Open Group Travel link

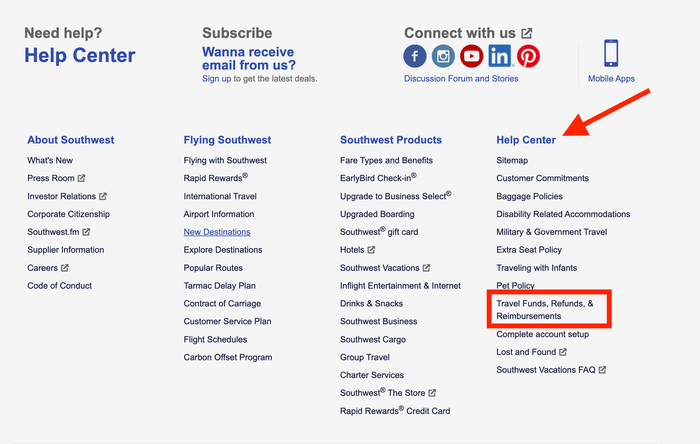pos(365,357)
